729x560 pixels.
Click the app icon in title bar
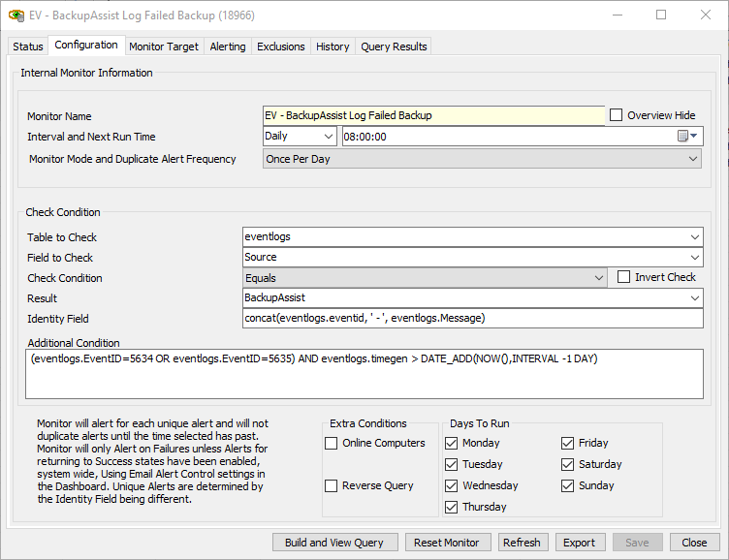point(16,16)
